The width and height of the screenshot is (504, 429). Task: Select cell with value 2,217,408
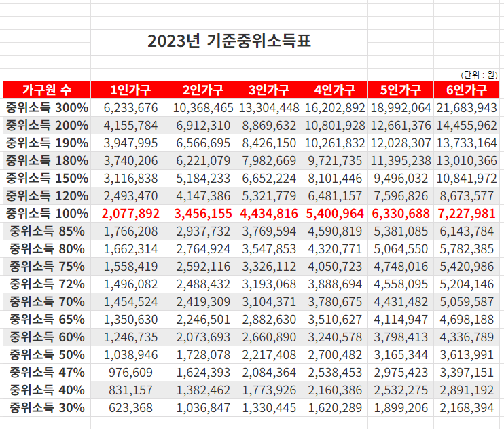269,355
